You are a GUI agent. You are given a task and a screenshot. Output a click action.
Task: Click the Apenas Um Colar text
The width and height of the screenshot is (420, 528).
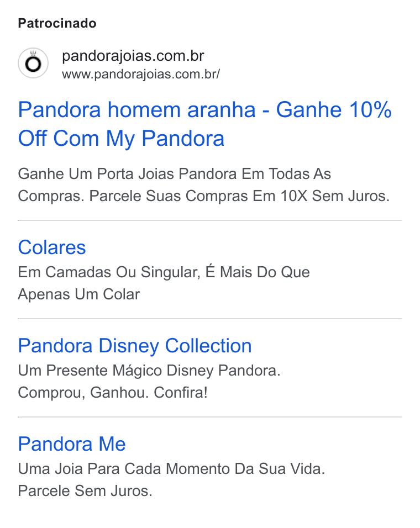[79, 294]
